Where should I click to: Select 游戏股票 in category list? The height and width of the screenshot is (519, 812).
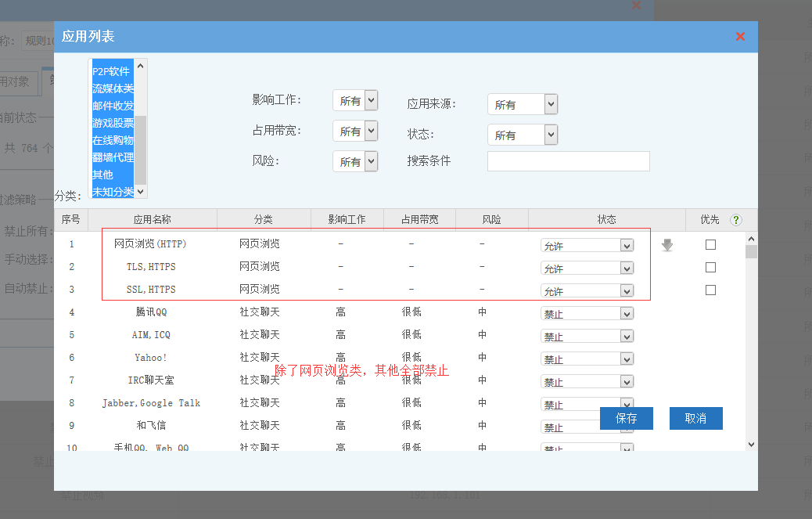pos(113,123)
